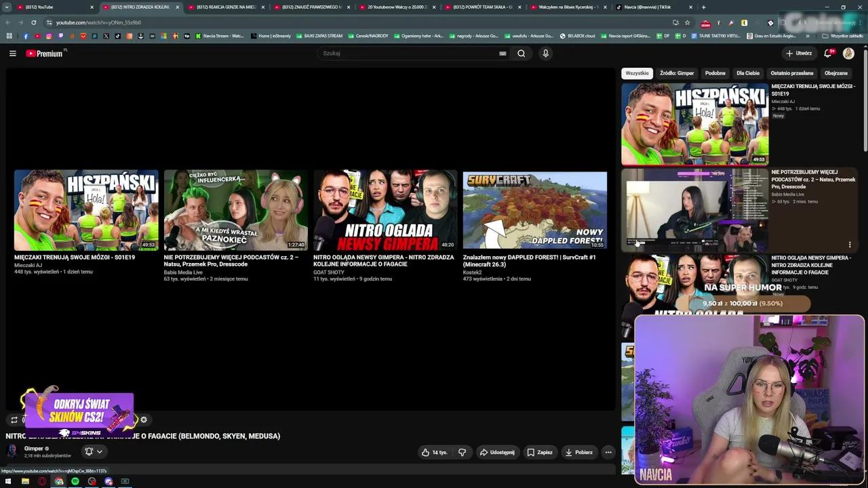Image resolution: width=868 pixels, height=488 pixels.
Task: Switch to the Navcia TikTok browser tab
Action: point(654,7)
